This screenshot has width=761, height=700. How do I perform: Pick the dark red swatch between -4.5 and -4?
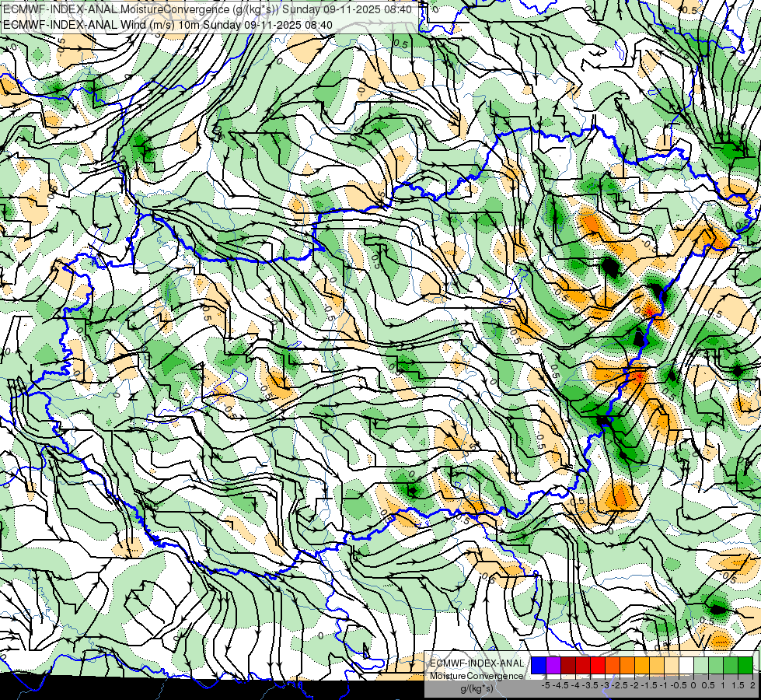(x=568, y=665)
